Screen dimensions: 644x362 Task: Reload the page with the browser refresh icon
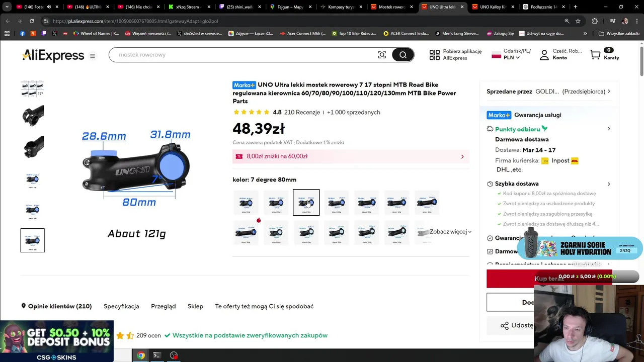click(x=32, y=21)
